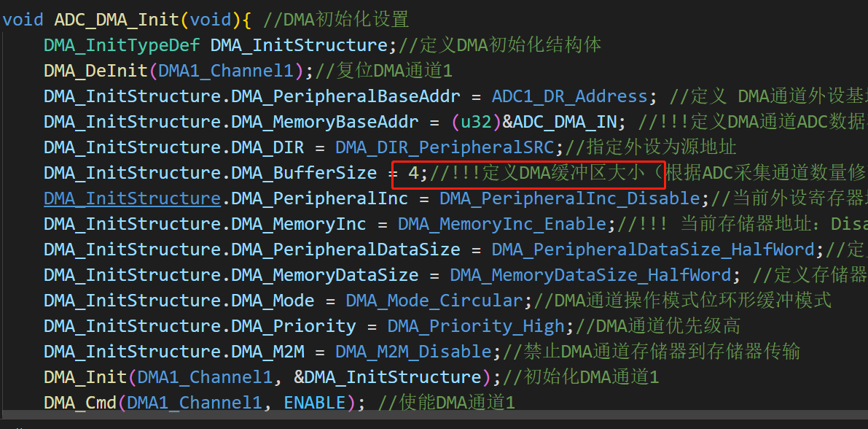Click the DMA_Cmd function call
The image size is (868, 429).
80,403
